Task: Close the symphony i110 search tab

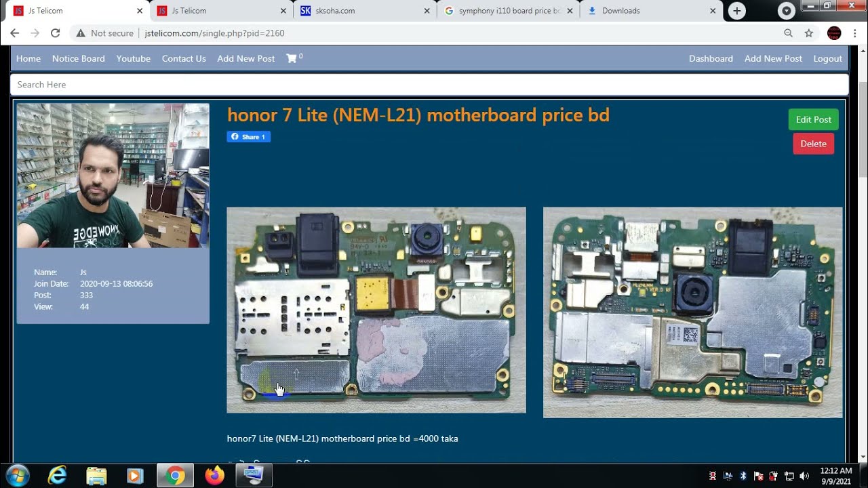Action: [570, 11]
